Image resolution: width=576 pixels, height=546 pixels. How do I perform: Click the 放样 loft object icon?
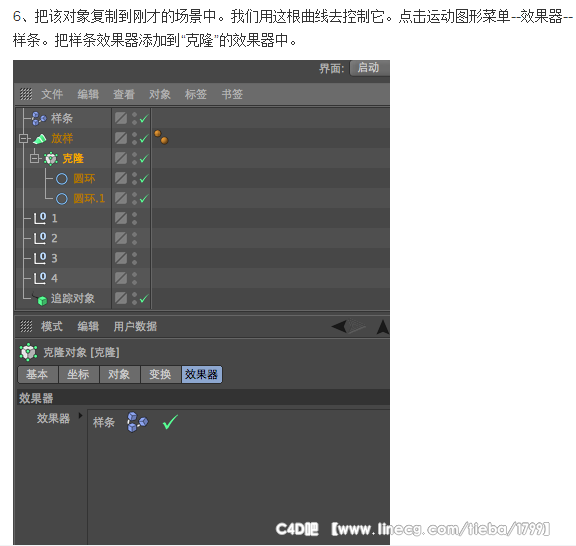coord(40,139)
